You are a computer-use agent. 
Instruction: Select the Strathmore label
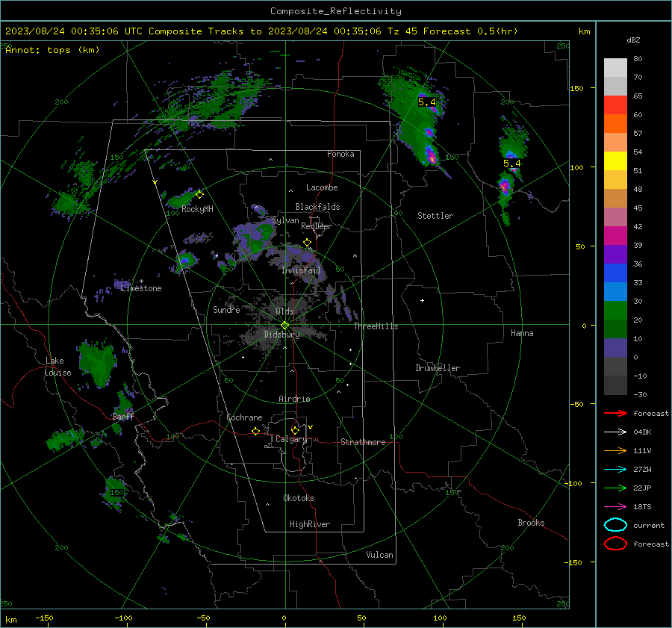click(x=363, y=442)
